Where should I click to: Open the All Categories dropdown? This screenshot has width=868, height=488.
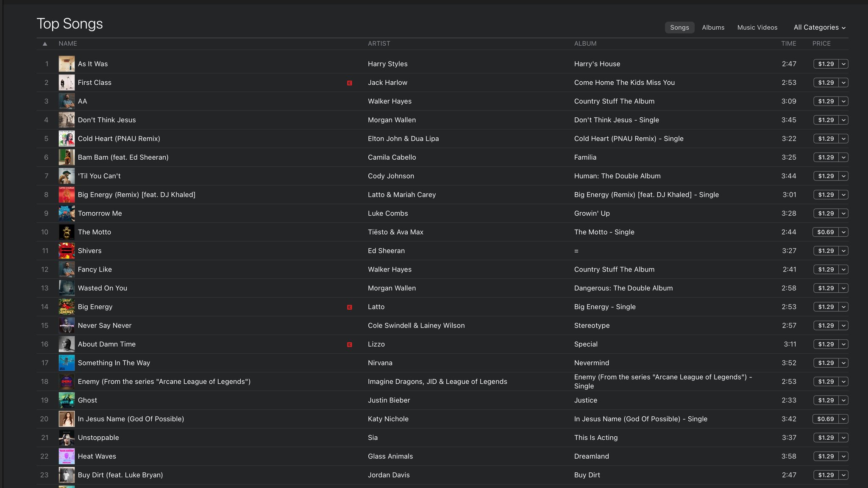tap(819, 28)
